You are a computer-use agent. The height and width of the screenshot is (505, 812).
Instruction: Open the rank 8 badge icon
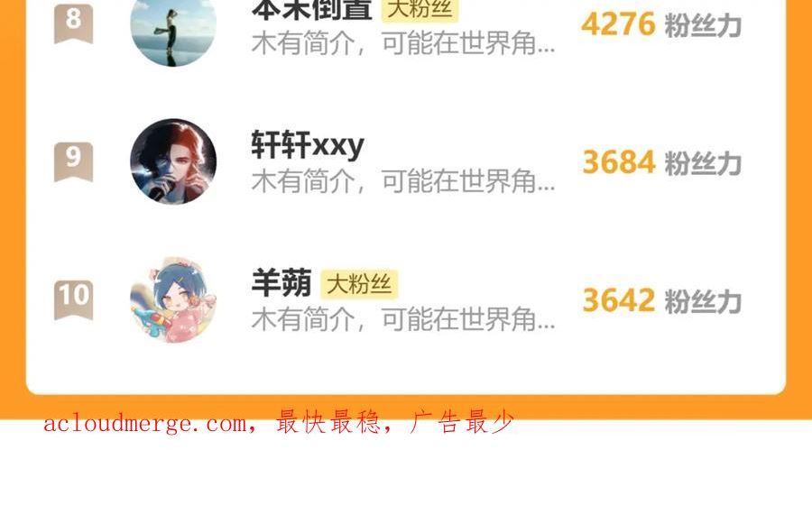tap(74, 23)
